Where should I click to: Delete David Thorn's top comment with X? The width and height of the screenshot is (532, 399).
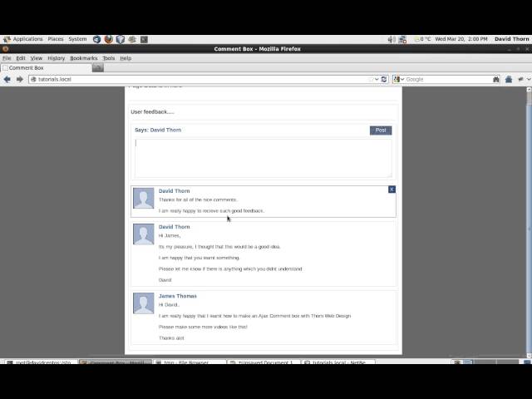(x=392, y=190)
